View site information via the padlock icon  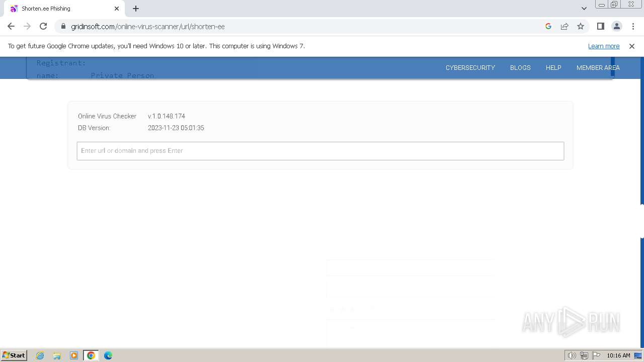point(63,26)
